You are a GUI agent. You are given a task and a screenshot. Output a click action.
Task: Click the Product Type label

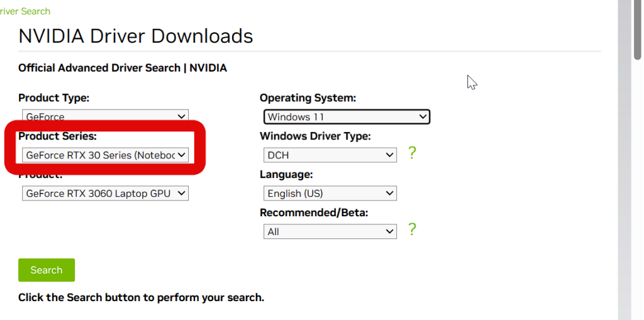[53, 98]
